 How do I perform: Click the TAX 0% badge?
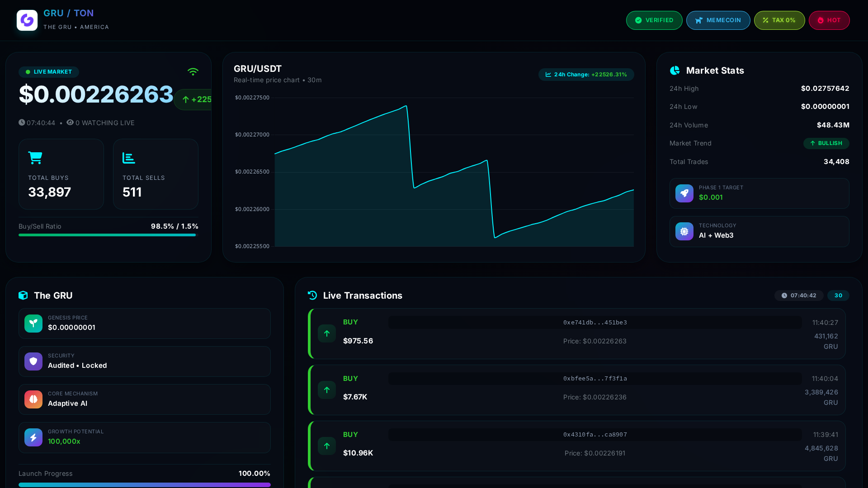(x=779, y=20)
